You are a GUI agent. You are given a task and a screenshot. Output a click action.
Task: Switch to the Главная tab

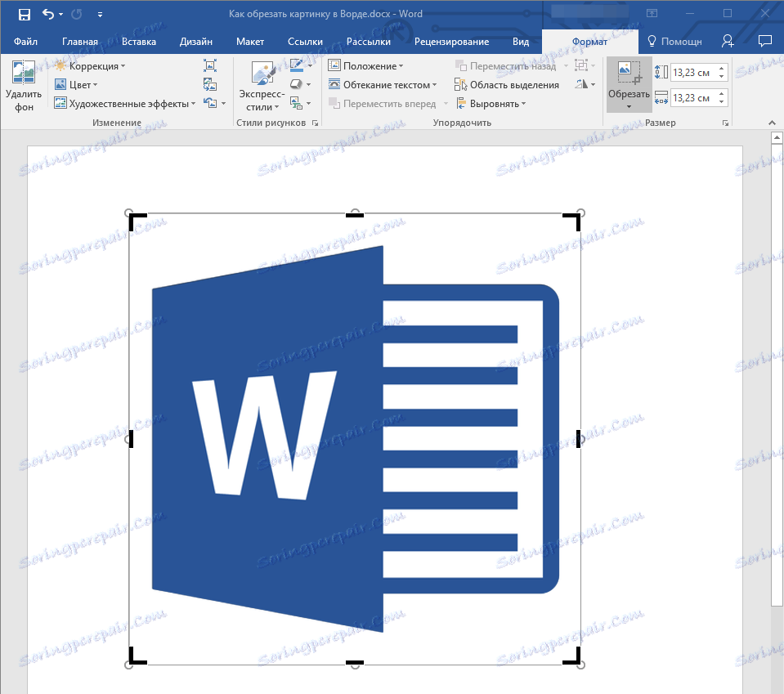(x=80, y=42)
